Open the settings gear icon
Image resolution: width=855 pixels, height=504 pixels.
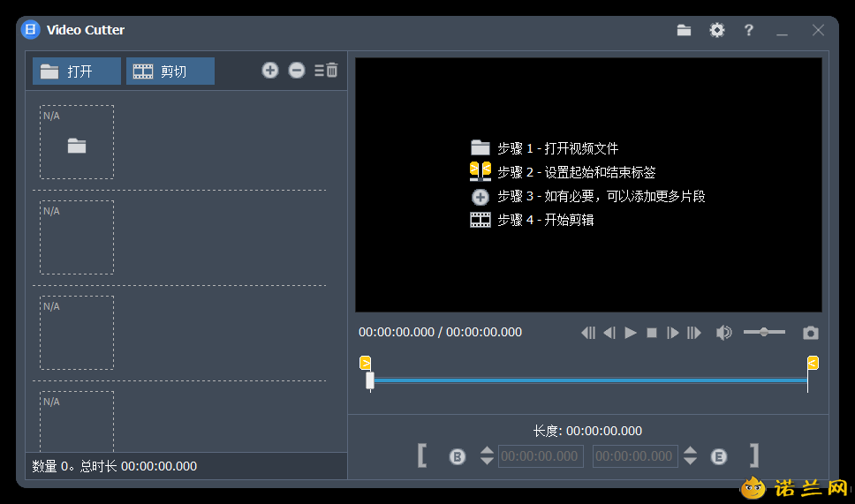(x=717, y=30)
